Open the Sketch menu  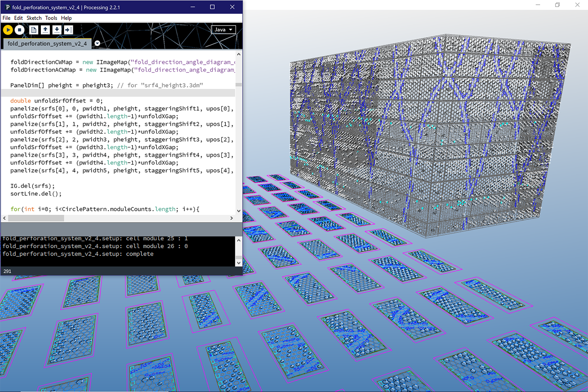point(34,18)
